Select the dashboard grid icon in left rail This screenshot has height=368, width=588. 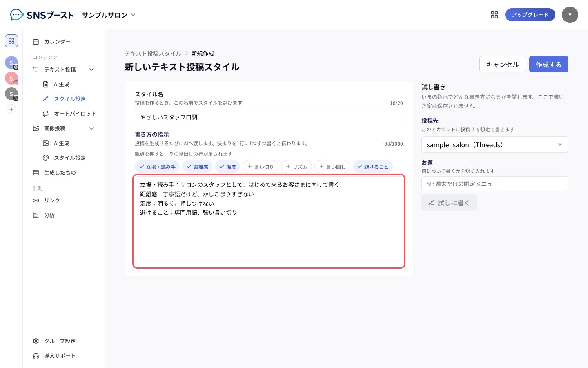coord(11,41)
